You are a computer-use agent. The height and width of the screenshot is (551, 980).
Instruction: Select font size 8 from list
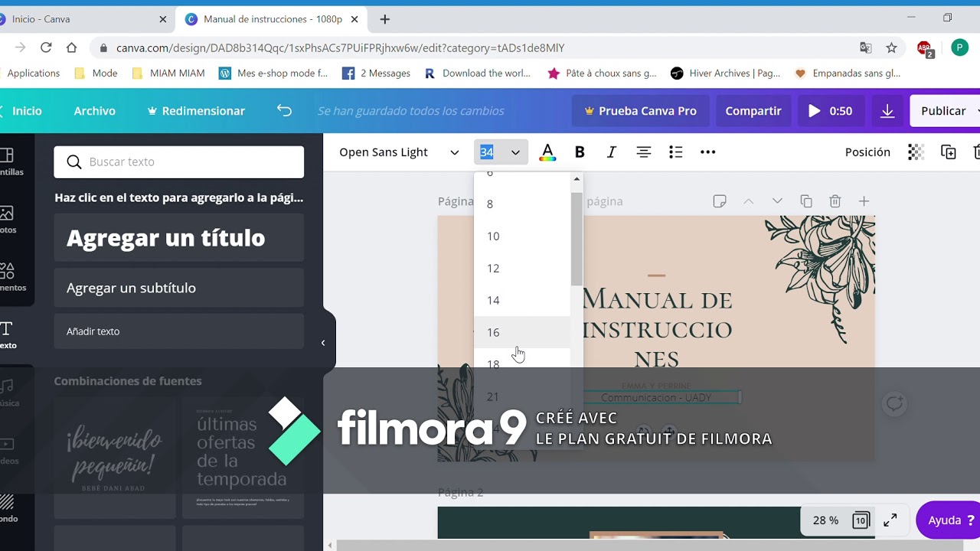tap(522, 204)
